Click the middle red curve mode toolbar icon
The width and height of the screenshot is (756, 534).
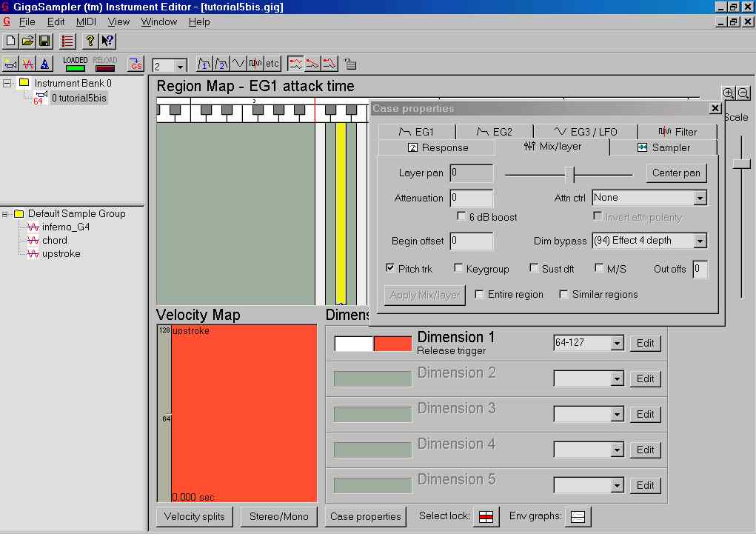(312, 64)
